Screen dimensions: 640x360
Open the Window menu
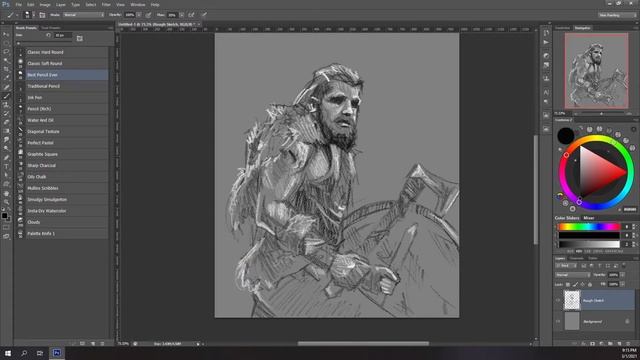pos(138,4)
